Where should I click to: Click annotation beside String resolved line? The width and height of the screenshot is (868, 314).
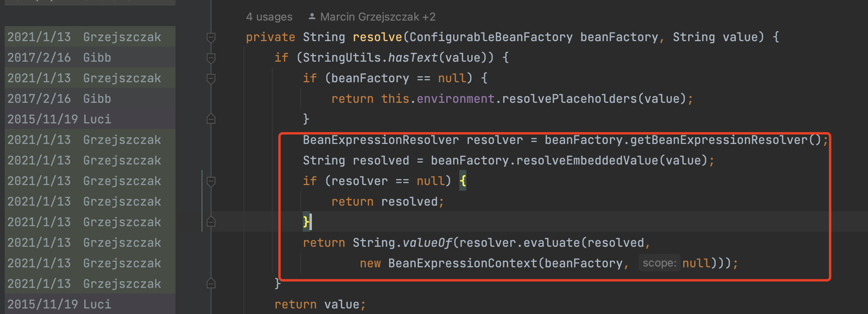[x=90, y=160]
